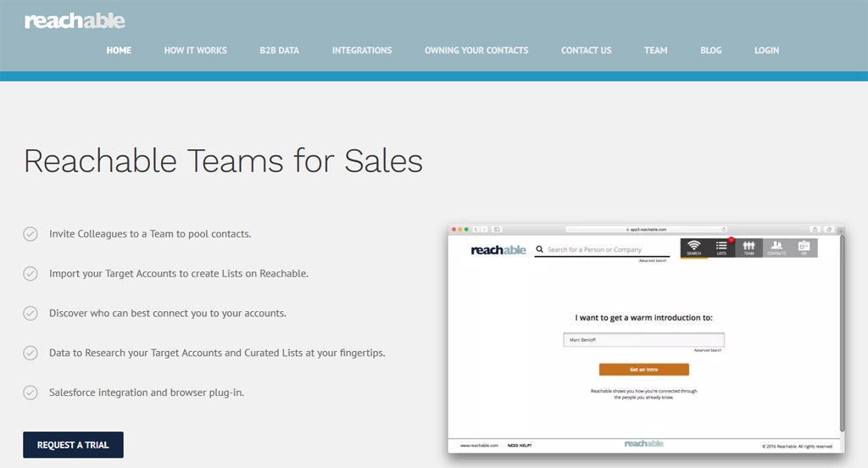The height and width of the screenshot is (468, 868).
Task: Open OWNING YOUR CONTACTS in the navigation
Action: tap(476, 50)
